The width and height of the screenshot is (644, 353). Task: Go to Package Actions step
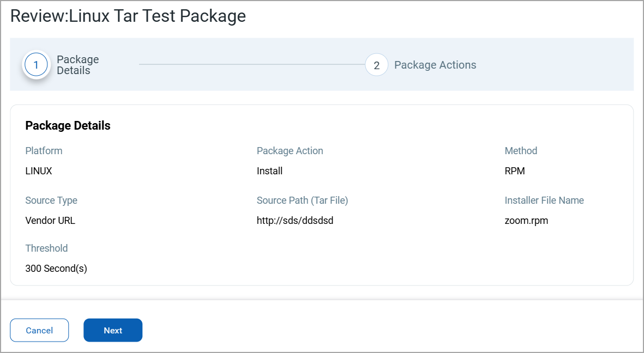pyautogui.click(x=435, y=65)
